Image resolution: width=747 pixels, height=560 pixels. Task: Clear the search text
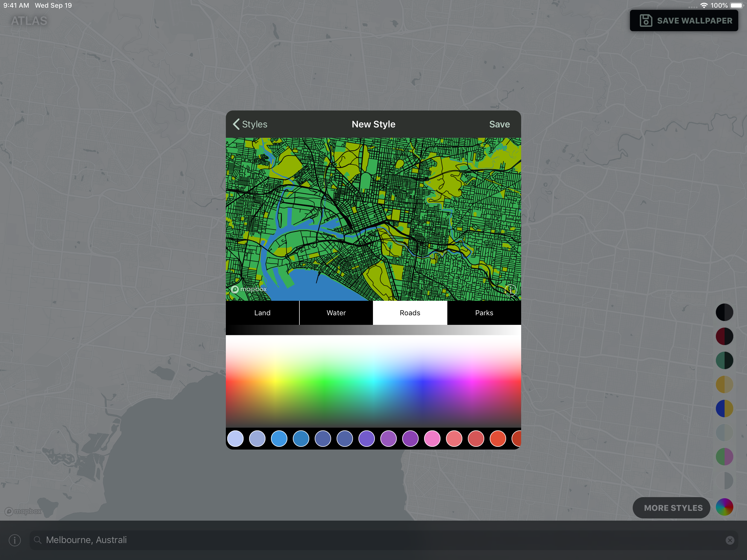click(730, 540)
